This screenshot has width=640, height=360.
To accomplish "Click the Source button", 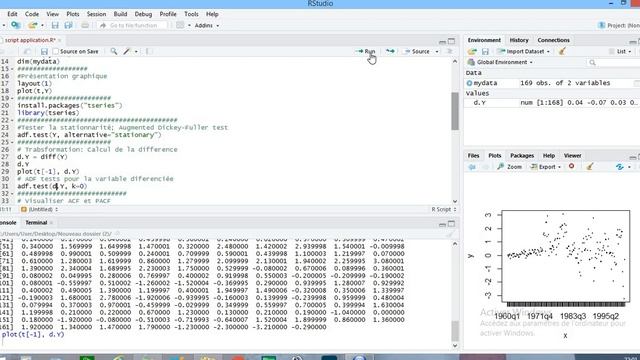I will coord(417,51).
